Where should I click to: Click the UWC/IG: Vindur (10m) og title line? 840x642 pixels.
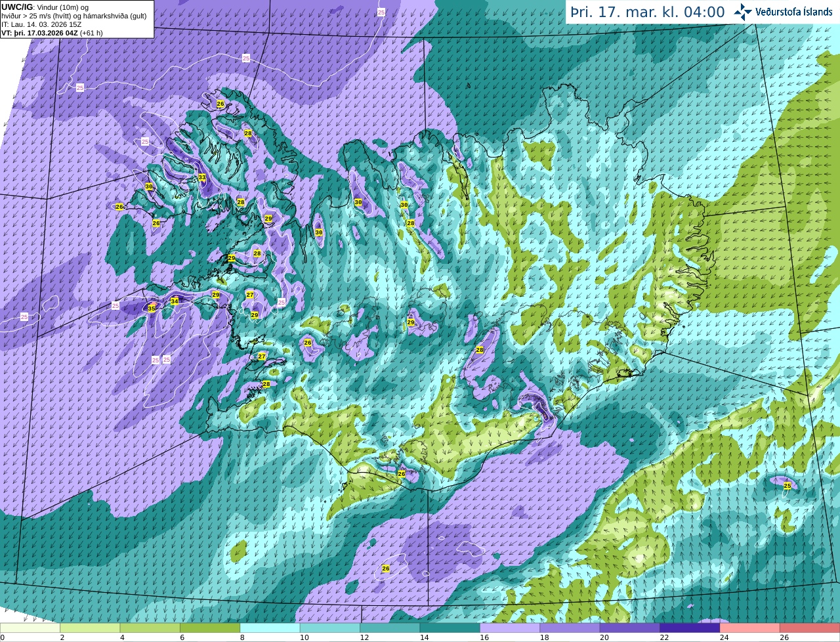(x=45, y=7)
